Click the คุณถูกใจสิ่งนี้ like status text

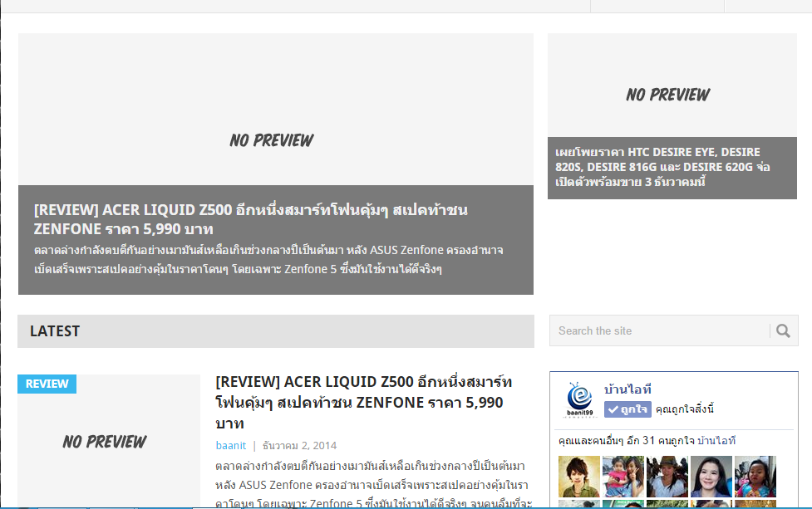click(685, 409)
